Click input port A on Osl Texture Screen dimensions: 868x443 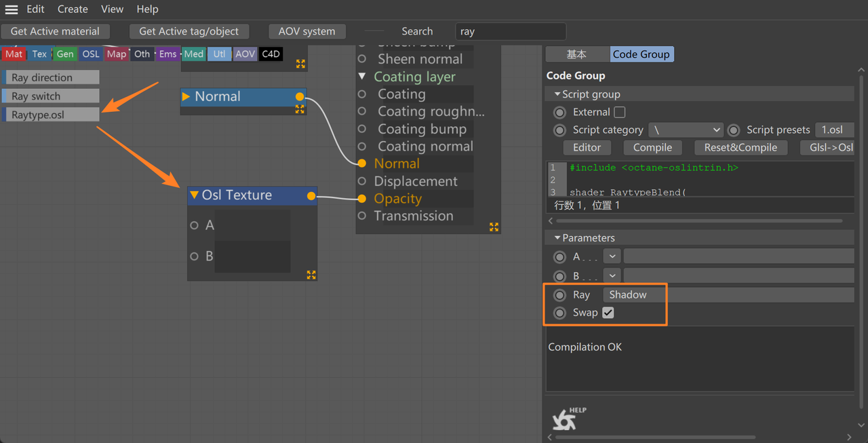195,225
